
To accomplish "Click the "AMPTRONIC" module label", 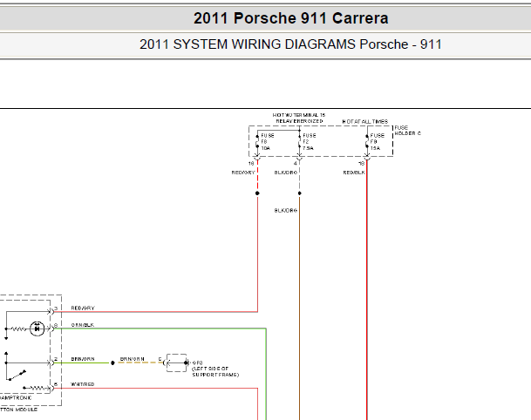I will (16, 398).
